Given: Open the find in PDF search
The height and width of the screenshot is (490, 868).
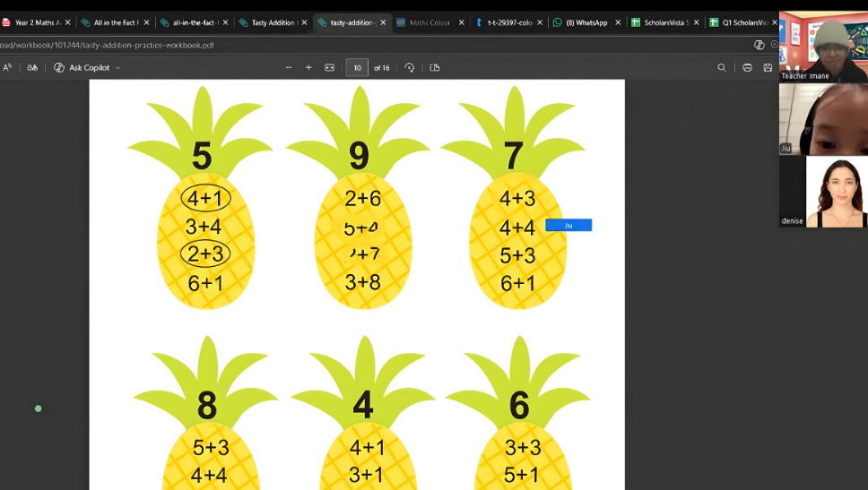Looking at the screenshot, I should 722,68.
